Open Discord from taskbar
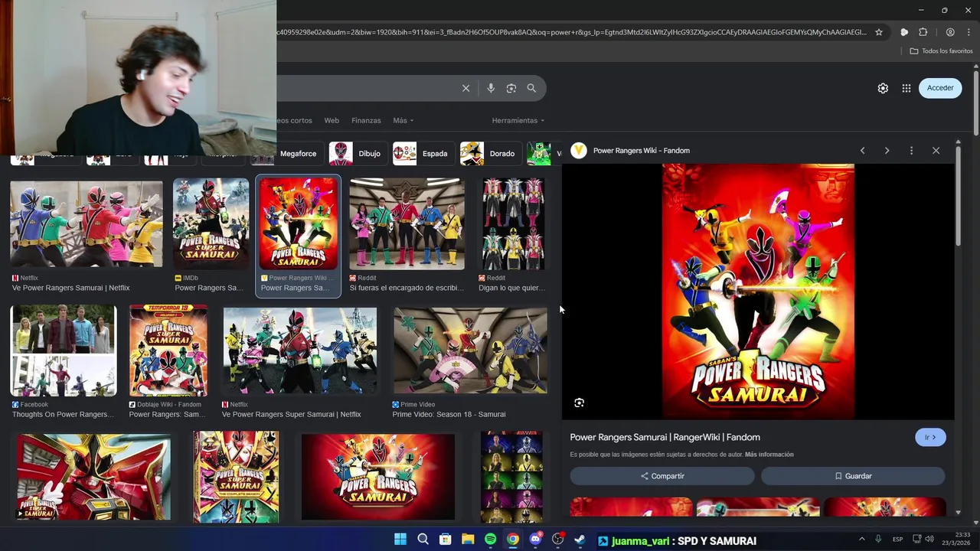Screen dimensions: 980x551 pyautogui.click(x=535, y=540)
